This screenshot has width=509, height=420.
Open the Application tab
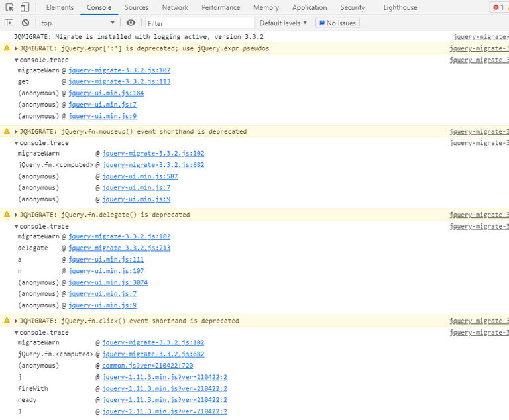point(310,7)
